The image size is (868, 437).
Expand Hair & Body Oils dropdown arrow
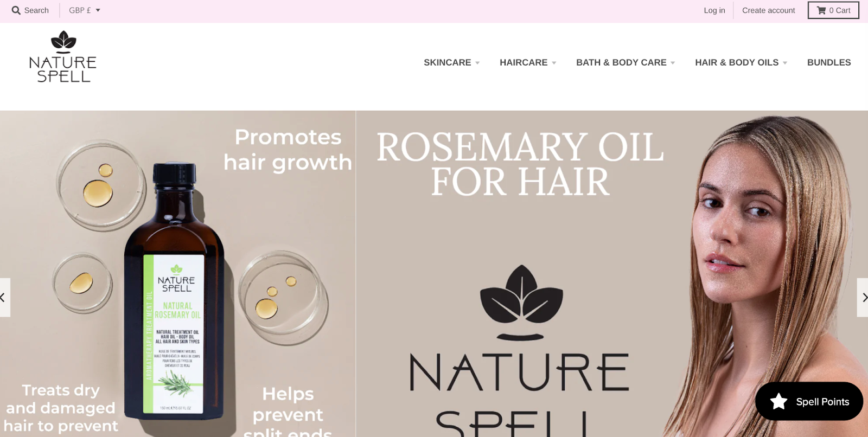click(785, 63)
